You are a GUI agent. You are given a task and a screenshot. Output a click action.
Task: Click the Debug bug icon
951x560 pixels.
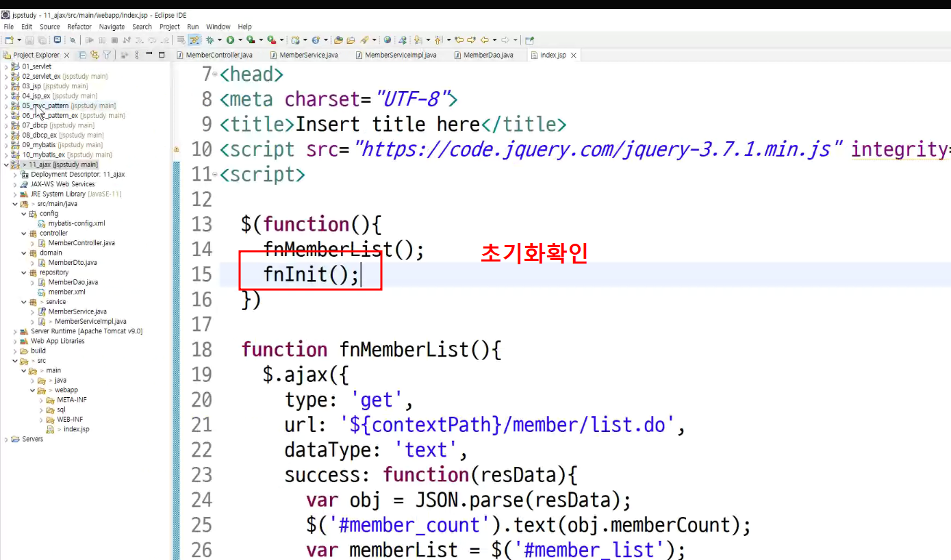point(210,40)
